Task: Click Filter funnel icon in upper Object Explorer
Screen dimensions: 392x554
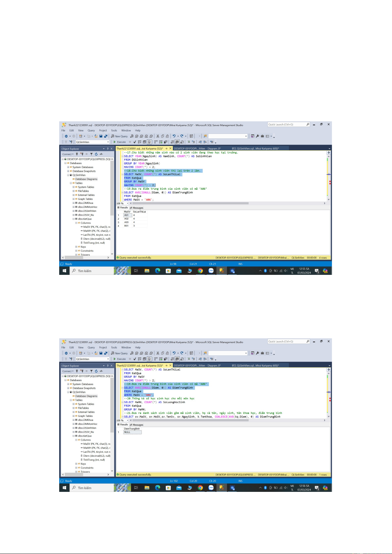Action: 91,154
